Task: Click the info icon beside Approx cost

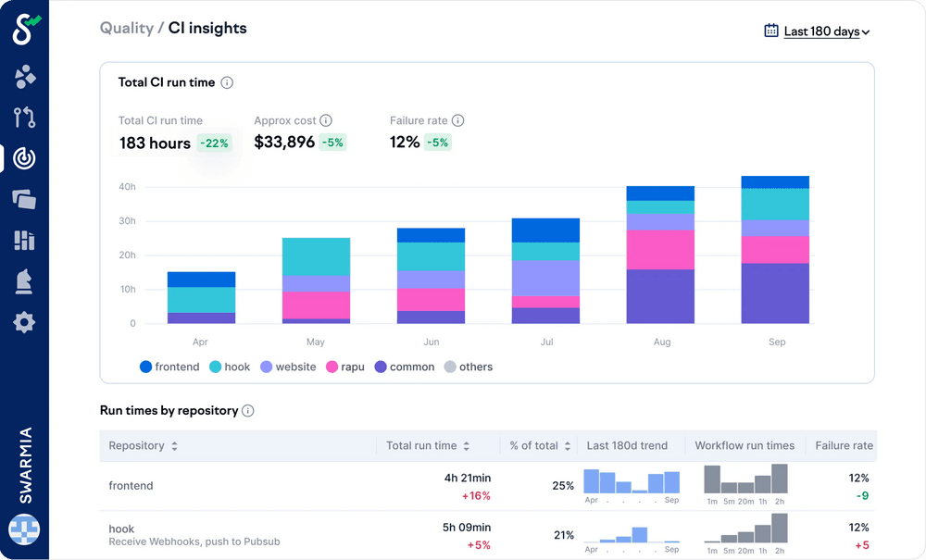Action: click(x=326, y=120)
